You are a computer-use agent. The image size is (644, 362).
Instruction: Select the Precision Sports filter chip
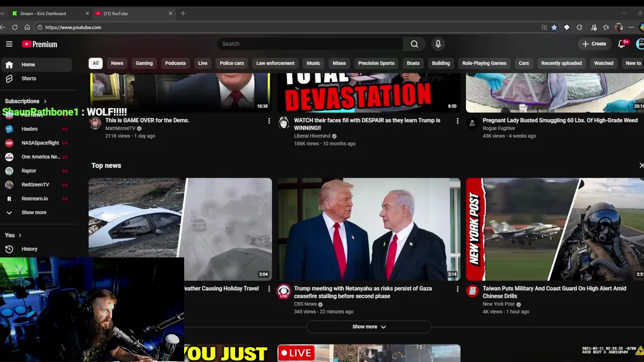376,63
